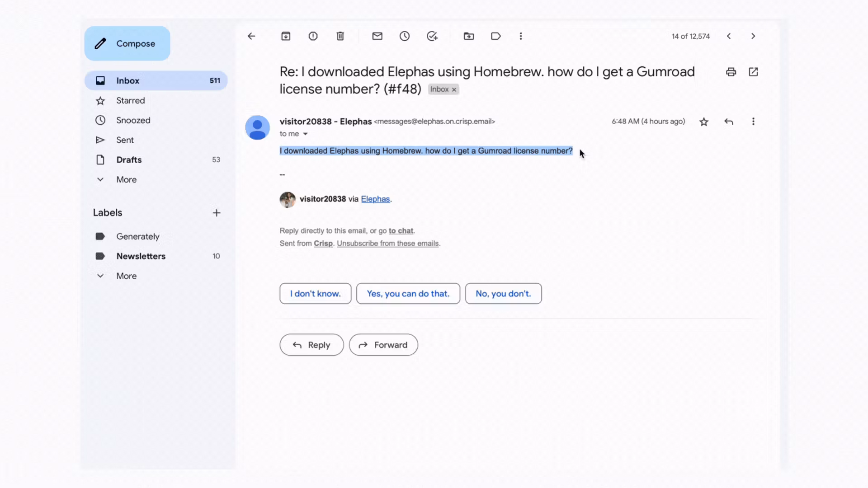Click the Labels section heading
This screenshot has height=488, width=868.
(x=108, y=213)
